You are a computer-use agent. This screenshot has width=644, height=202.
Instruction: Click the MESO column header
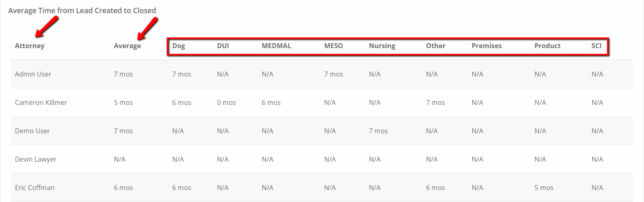333,46
